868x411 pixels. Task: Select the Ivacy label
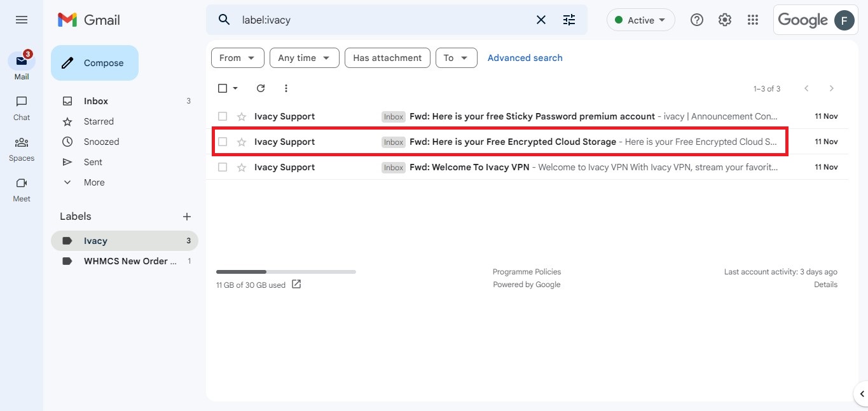click(x=125, y=241)
